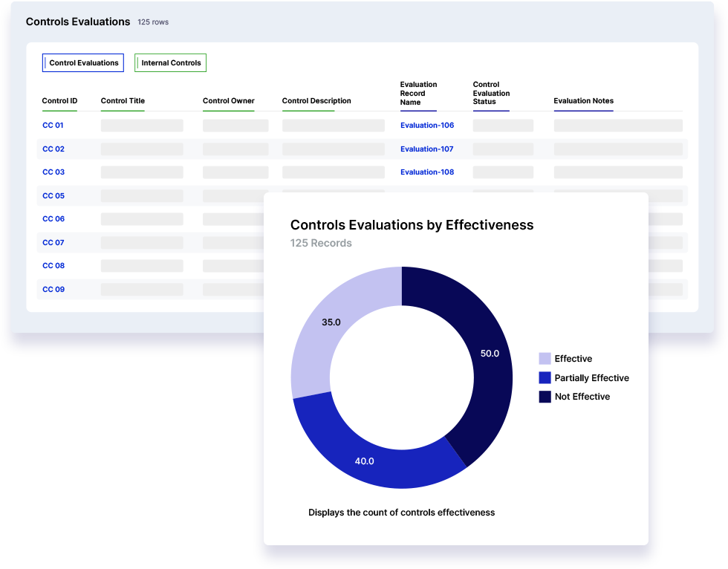Screen dimensions: 728x569
Task: Click the 50.0 Not Effective donut segment
Action: tap(490, 354)
